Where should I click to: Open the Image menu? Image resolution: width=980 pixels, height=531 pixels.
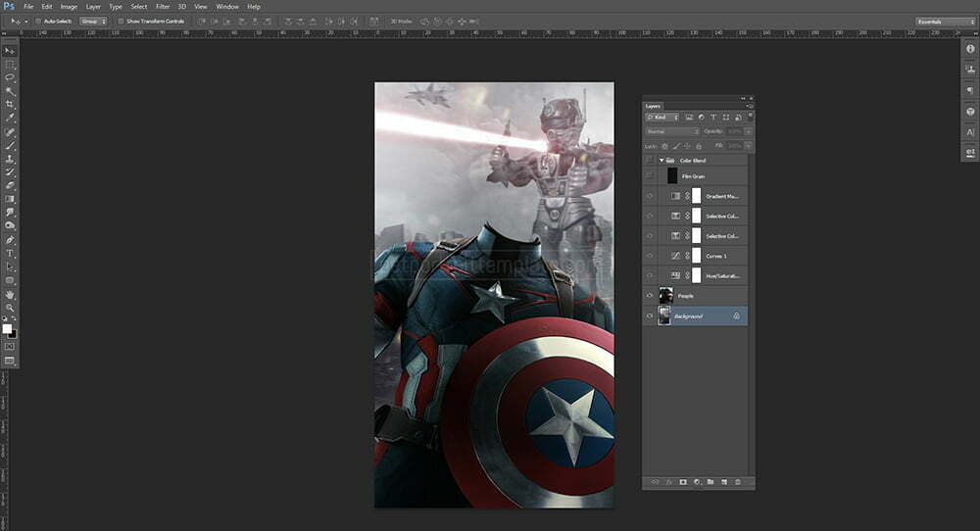click(x=69, y=6)
